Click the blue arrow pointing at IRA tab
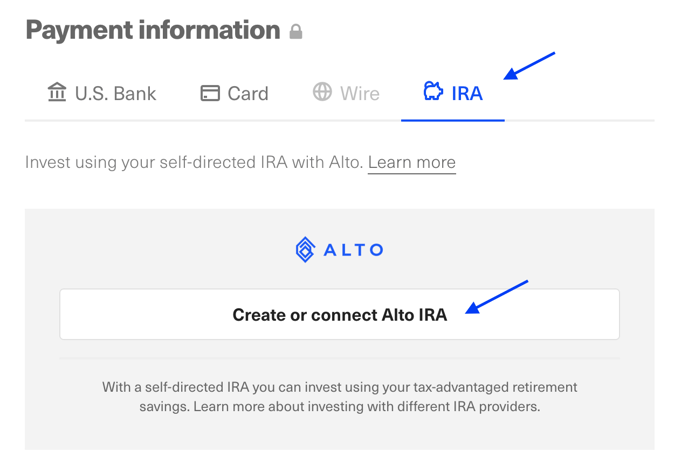The image size is (688, 466). 529,66
